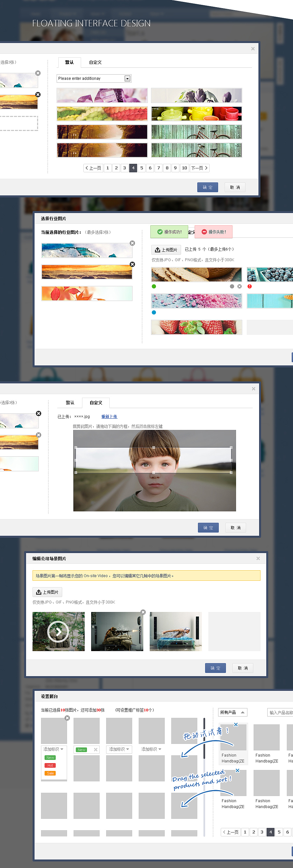293x868 pixels.
Task: Click 确定 in 编辑公司场景图片 dialog
Action: click(x=216, y=668)
